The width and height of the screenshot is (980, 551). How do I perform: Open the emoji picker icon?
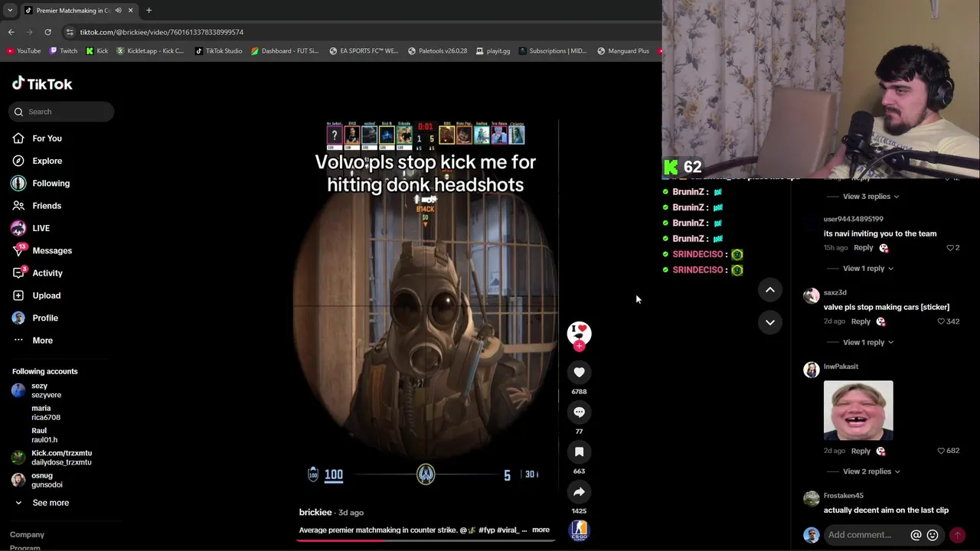click(x=933, y=535)
